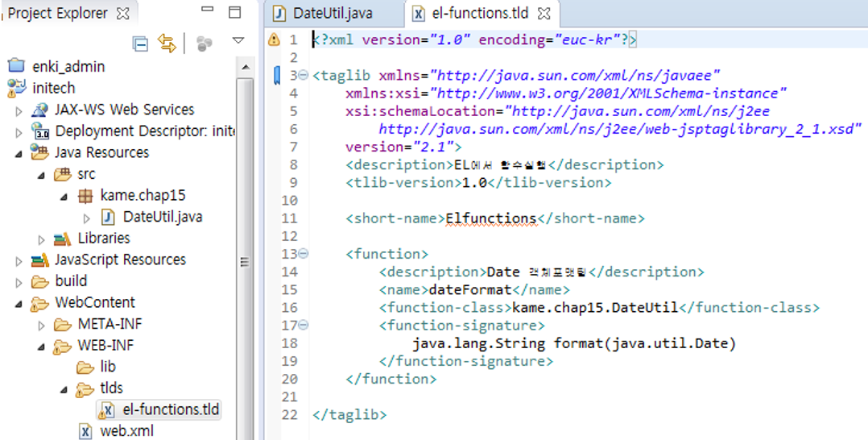
Task: Select el-functions.tld in the tree
Action: [x=171, y=410]
